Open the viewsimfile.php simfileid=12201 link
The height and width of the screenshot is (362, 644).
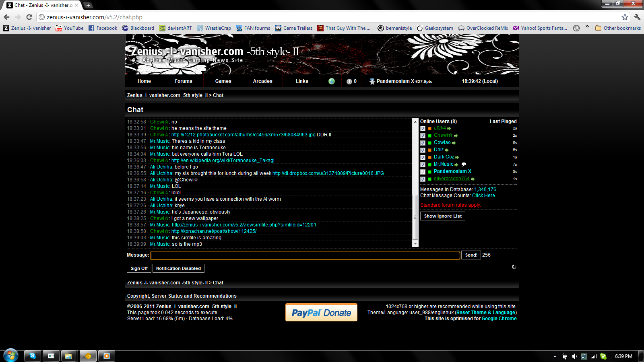pos(244,225)
